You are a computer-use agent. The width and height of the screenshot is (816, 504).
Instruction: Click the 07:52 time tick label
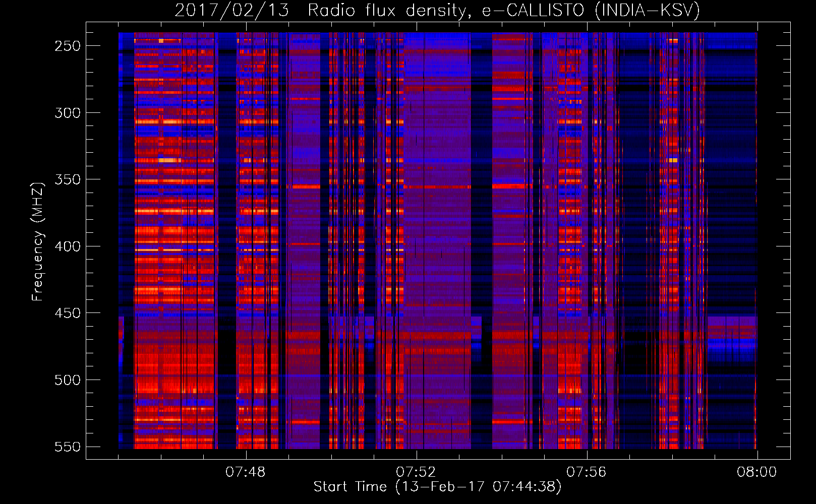tap(416, 472)
